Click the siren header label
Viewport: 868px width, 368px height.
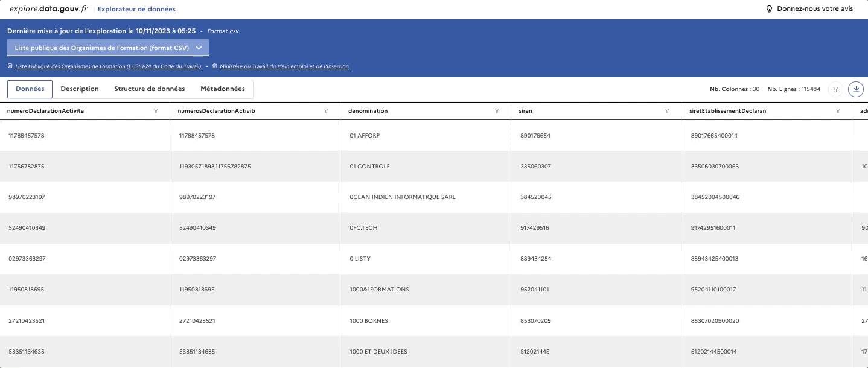[x=526, y=111]
